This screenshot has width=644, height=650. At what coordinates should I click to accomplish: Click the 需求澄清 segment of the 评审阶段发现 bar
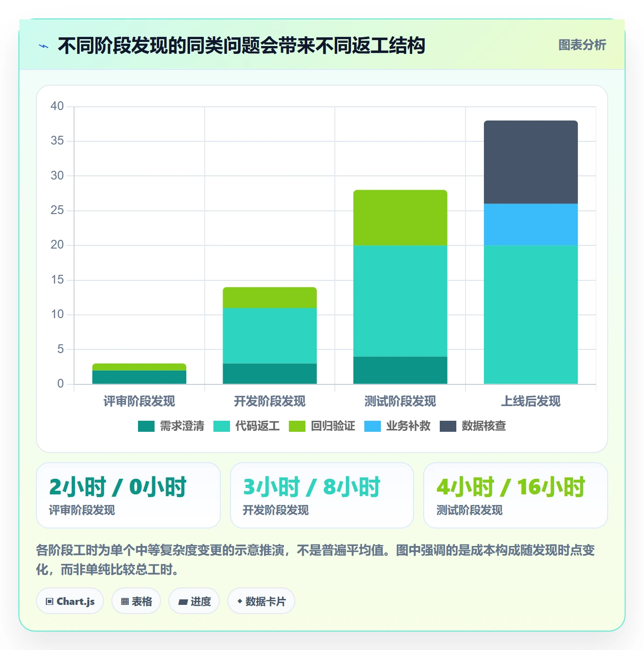[139, 377]
